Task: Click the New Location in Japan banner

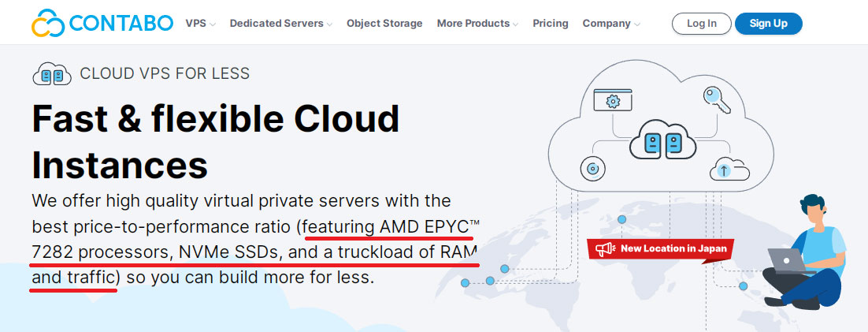Action: [x=661, y=249]
